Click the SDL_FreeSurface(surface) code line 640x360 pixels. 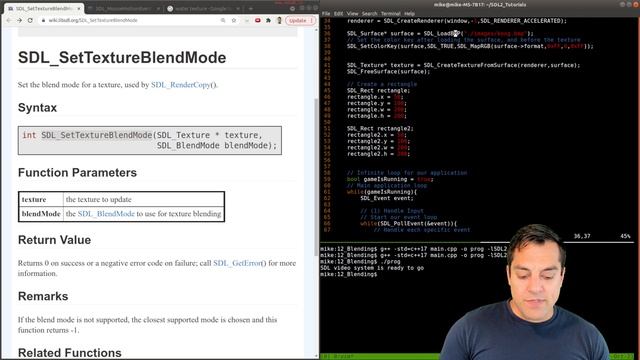point(389,72)
